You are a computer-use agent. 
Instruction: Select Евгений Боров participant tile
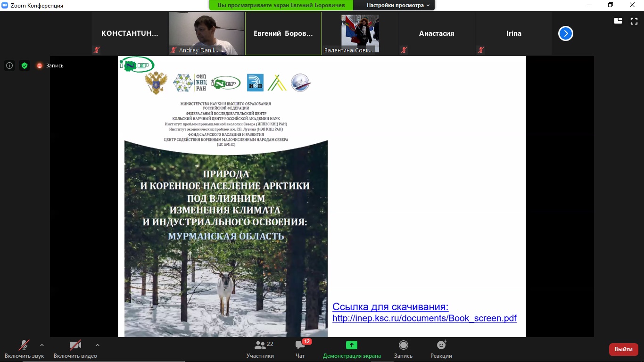click(x=283, y=33)
